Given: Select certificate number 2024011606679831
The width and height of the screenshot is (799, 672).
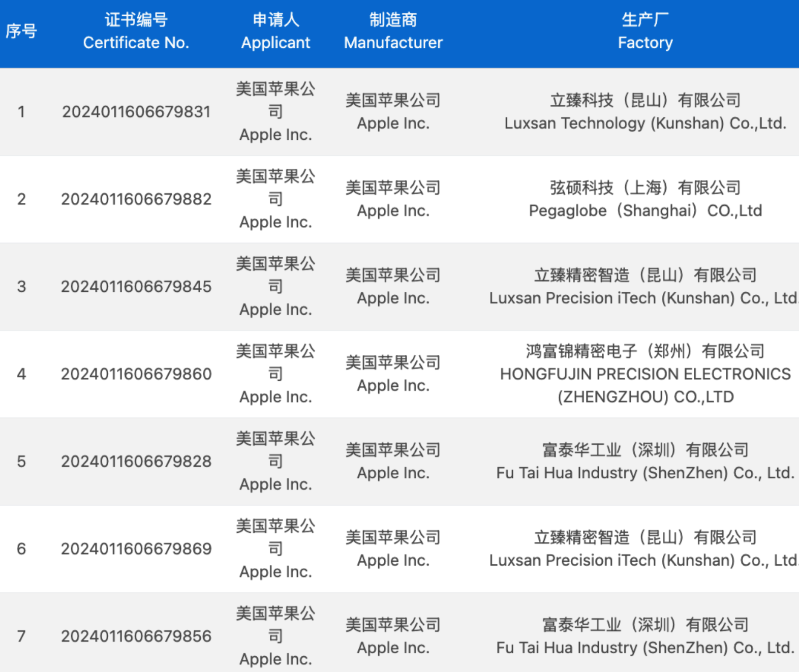Looking at the screenshot, I should click(136, 112).
